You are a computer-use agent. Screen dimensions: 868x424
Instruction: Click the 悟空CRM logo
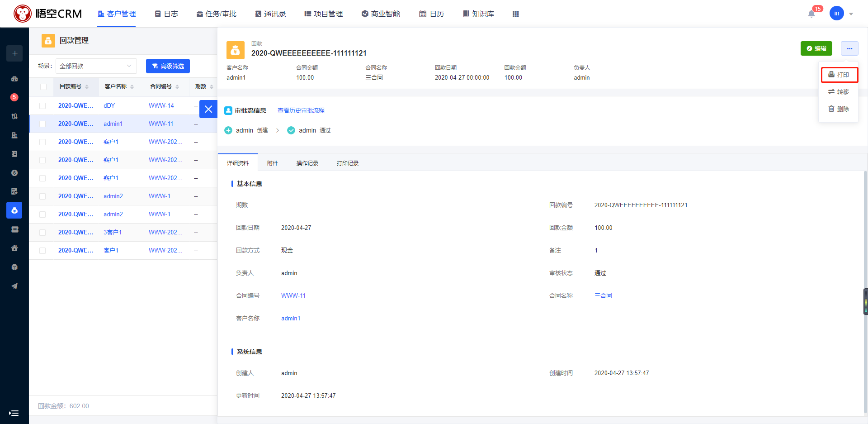pyautogui.click(x=48, y=14)
